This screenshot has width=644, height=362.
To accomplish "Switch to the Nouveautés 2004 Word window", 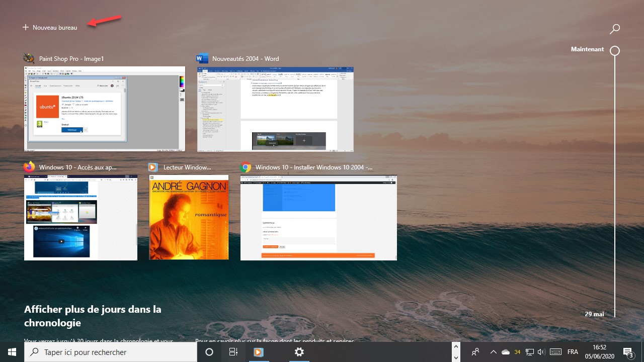I will click(275, 109).
